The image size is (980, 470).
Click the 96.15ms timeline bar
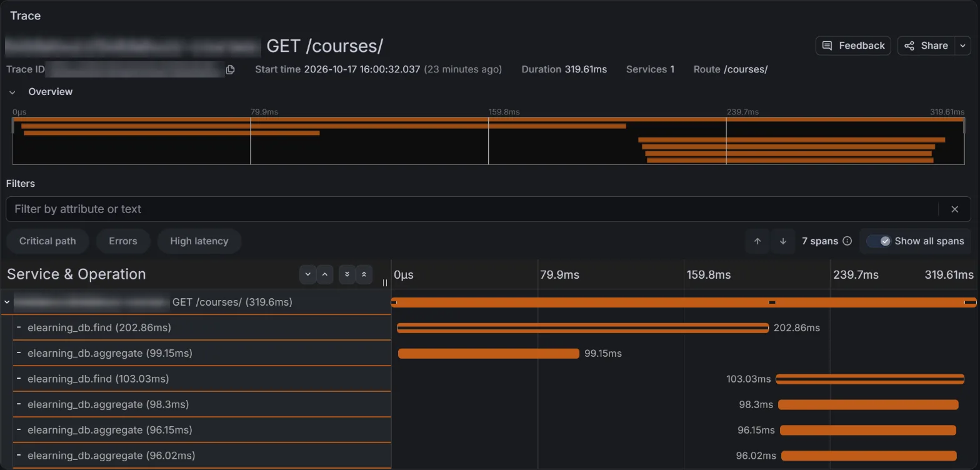(x=868, y=431)
